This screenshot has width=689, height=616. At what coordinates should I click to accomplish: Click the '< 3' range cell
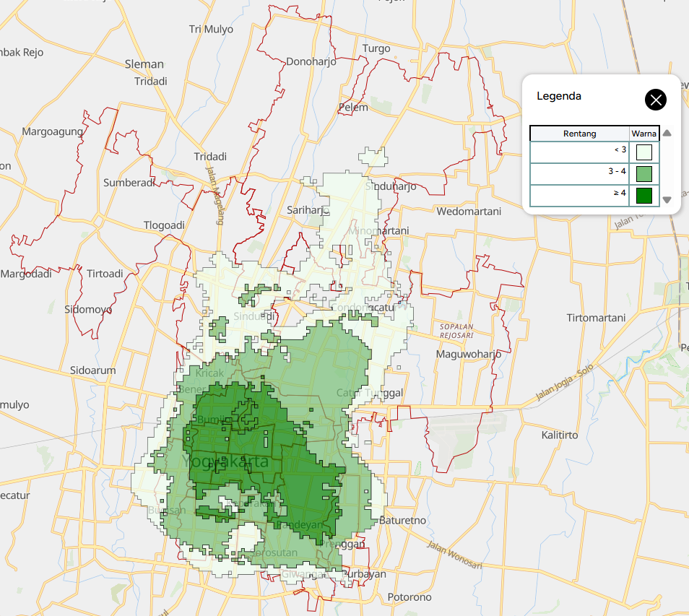click(x=580, y=152)
